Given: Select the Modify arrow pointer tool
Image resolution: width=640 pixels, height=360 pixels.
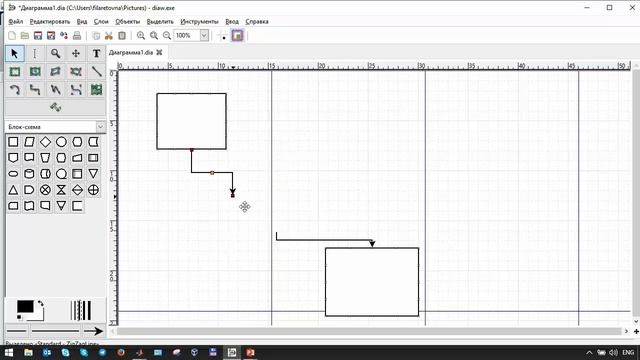Looking at the screenshot, I should (x=15, y=53).
